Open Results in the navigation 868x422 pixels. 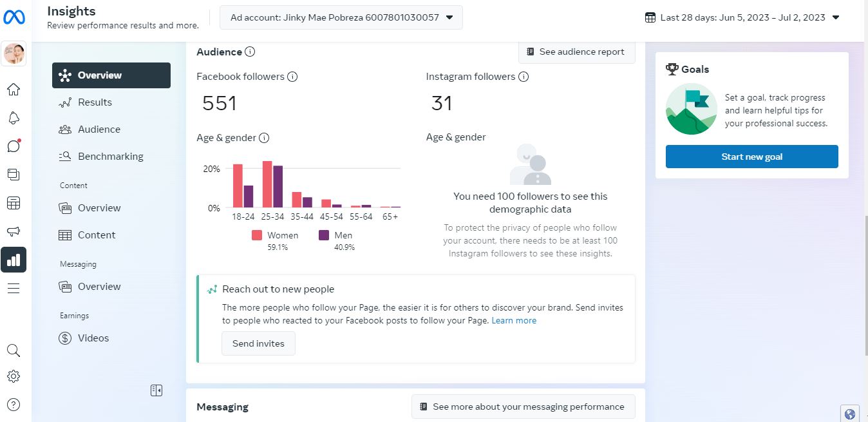click(111, 102)
